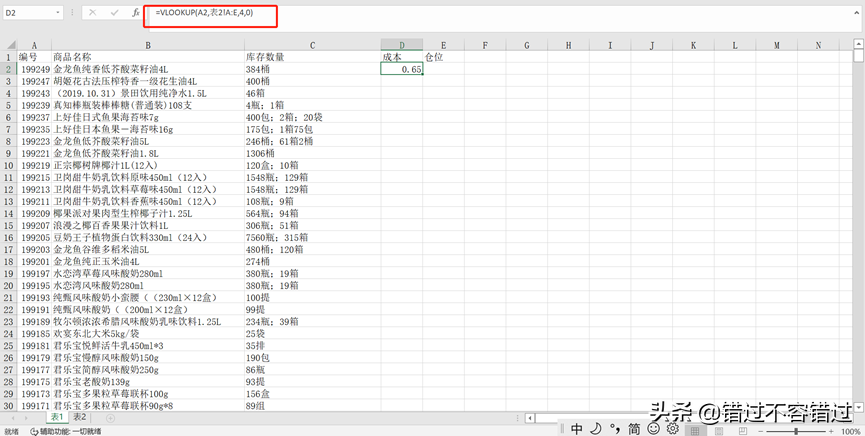865x436 pixels.
Task: Click cell D2 showing 0.65
Action: (402, 69)
